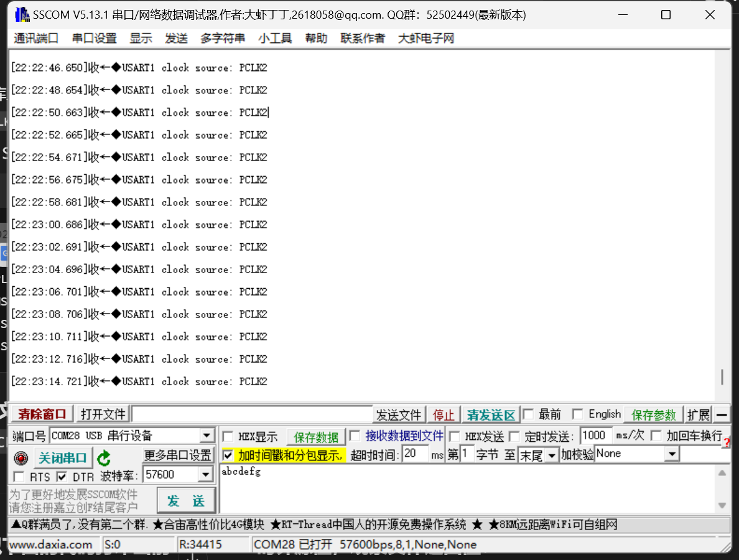Click the red record indicator icon

[21, 457]
